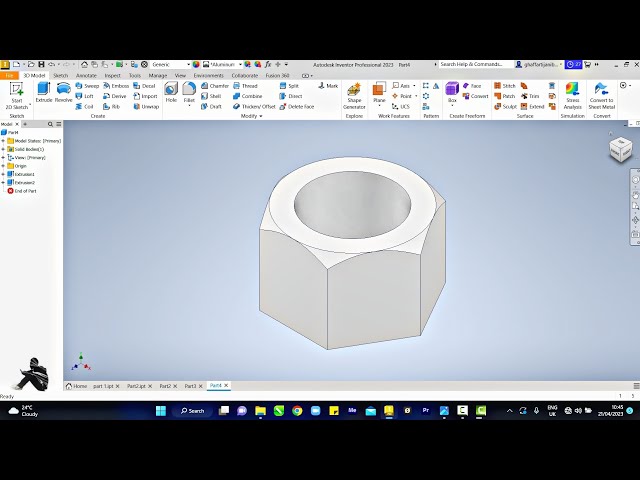The height and width of the screenshot is (480, 640).
Task: Select the Delete Face tool
Action: [x=297, y=106]
